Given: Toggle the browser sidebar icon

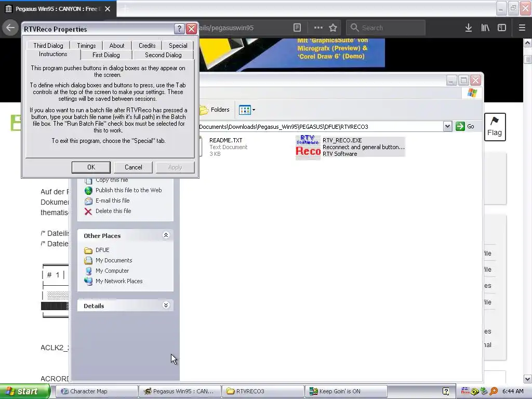Looking at the screenshot, I should pos(502,28).
